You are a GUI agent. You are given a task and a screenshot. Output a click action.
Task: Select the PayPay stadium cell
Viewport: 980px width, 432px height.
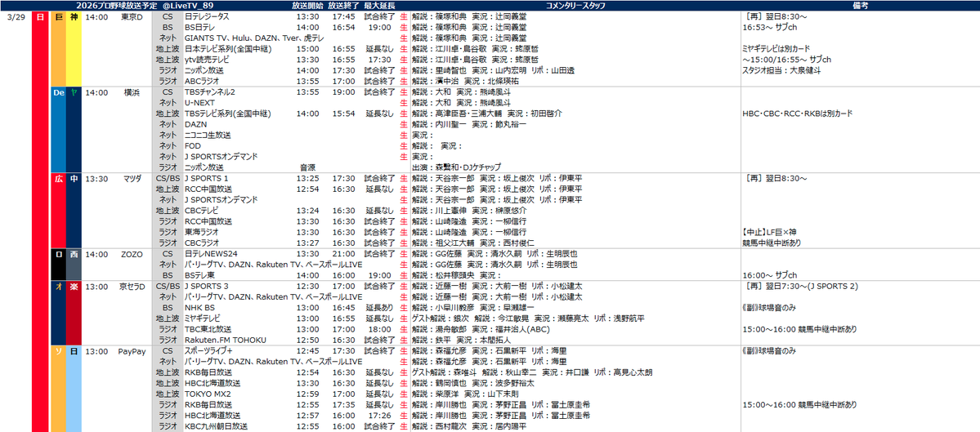(x=132, y=351)
